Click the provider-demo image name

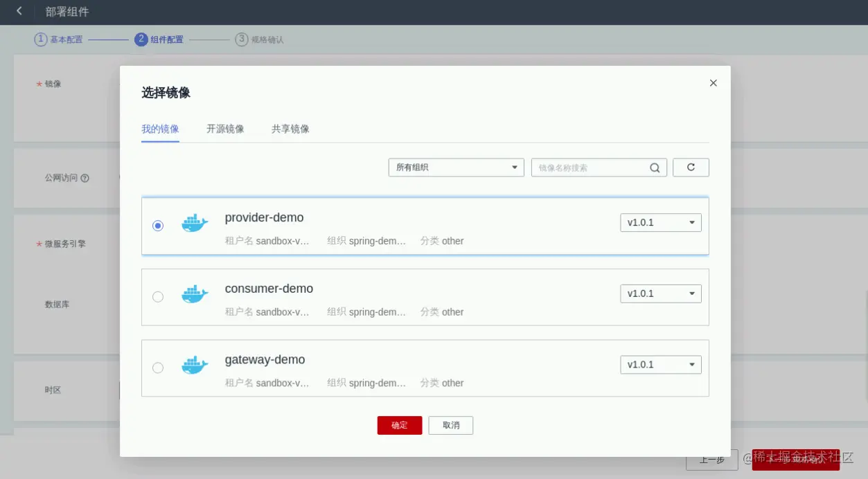(x=265, y=217)
